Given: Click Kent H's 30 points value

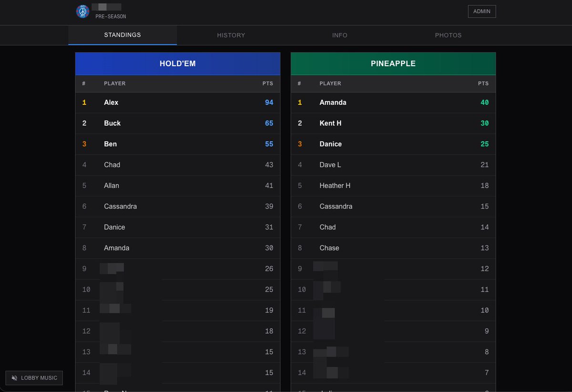Looking at the screenshot, I should [485, 123].
